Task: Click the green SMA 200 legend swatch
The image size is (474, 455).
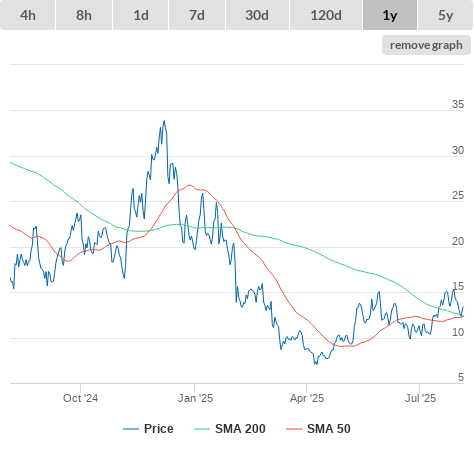Action: tap(202, 429)
